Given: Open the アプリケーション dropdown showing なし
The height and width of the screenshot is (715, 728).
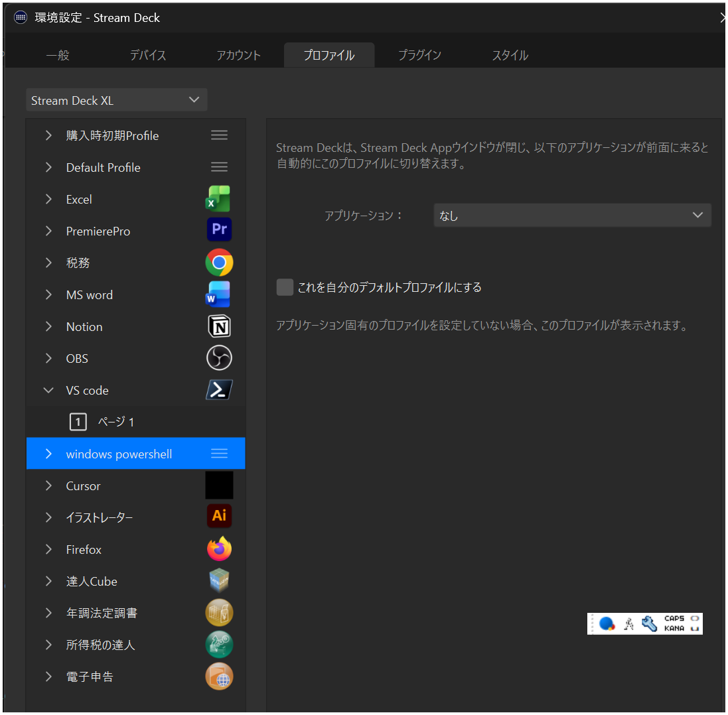Looking at the screenshot, I should 572,215.
